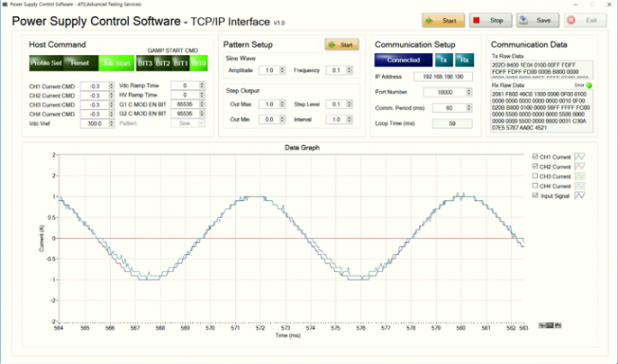This screenshot has height=364, width=618.
Task: Toggle CH1 Current plot visibility
Action: coord(535,156)
